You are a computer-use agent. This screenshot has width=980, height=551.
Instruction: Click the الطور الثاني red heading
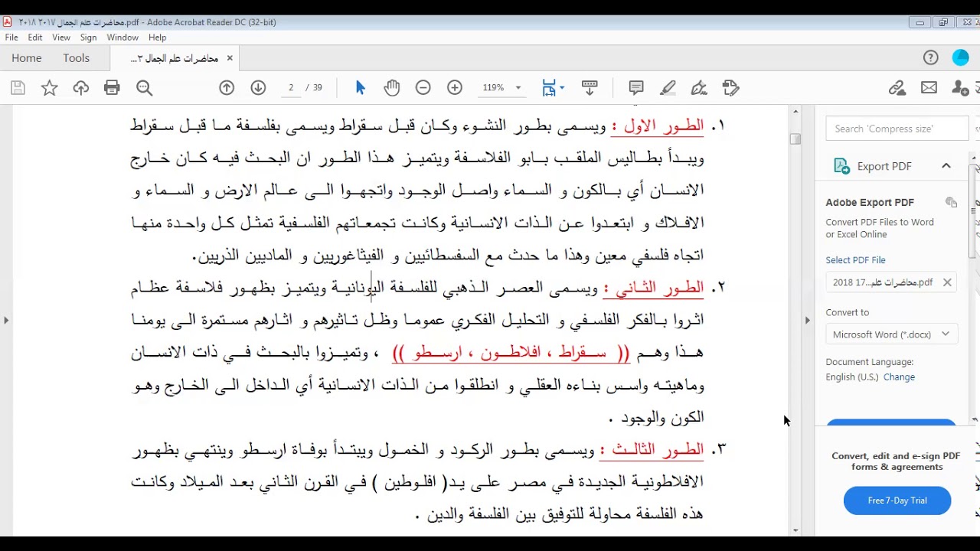tap(653, 288)
